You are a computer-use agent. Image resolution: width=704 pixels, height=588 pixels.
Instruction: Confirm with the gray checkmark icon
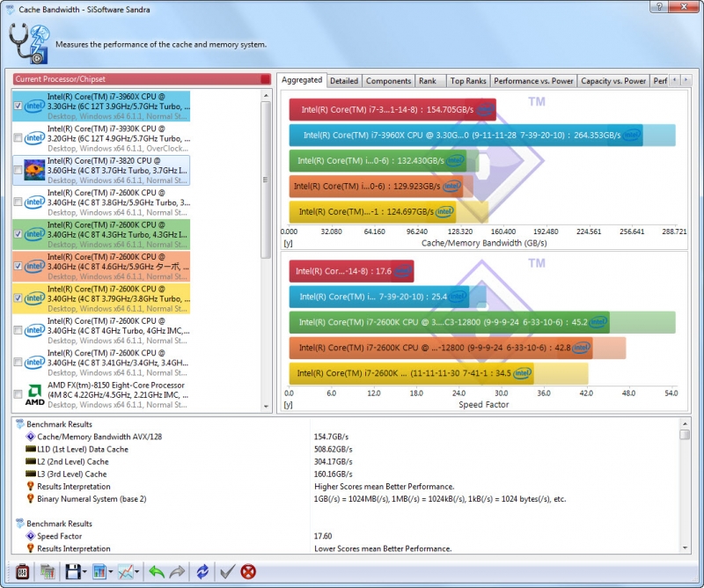coord(227,572)
